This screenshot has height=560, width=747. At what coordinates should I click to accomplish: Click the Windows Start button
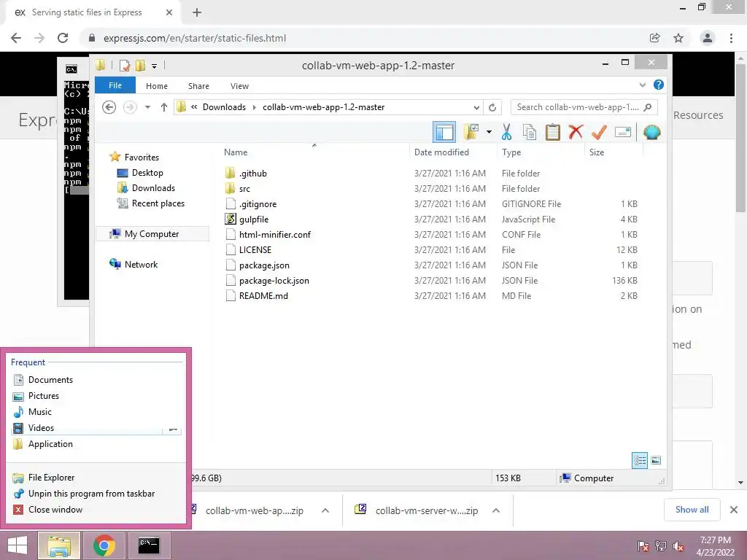18,545
